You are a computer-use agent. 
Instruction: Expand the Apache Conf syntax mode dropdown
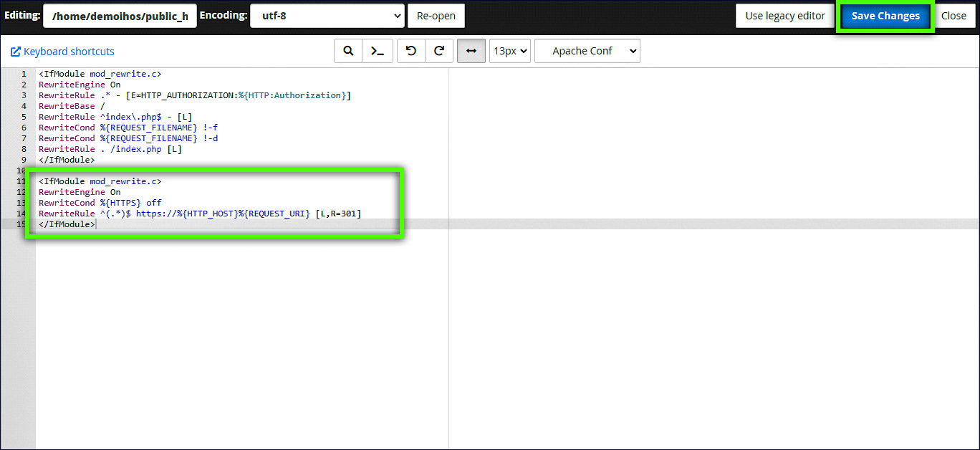[x=587, y=51]
